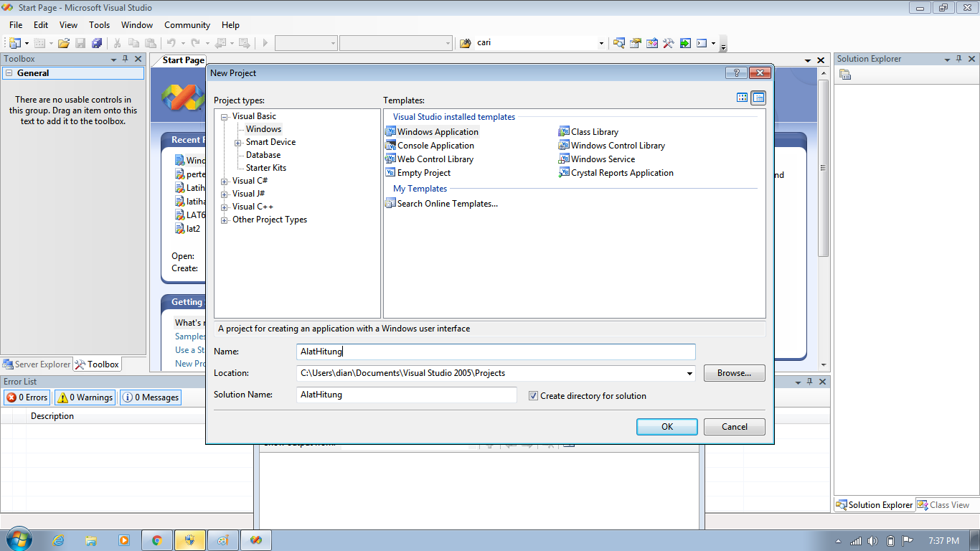Click the Start Page toolbar icon
The width and height of the screenshot is (980, 551).
point(685,43)
